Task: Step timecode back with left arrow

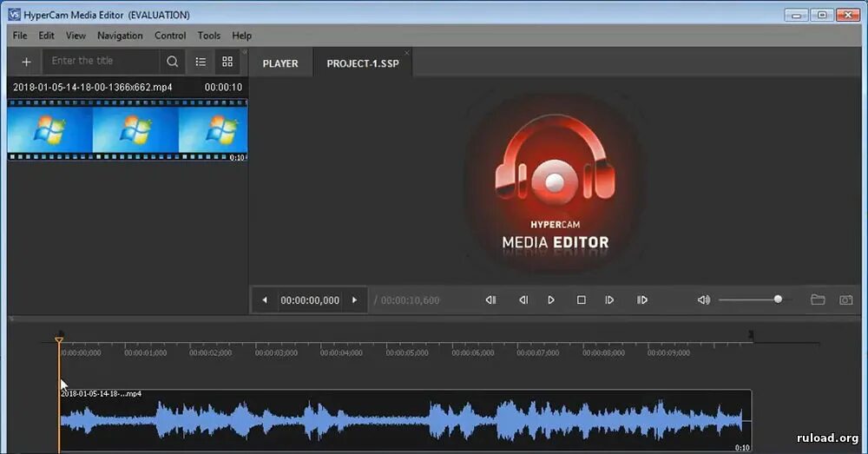Action: [265, 300]
